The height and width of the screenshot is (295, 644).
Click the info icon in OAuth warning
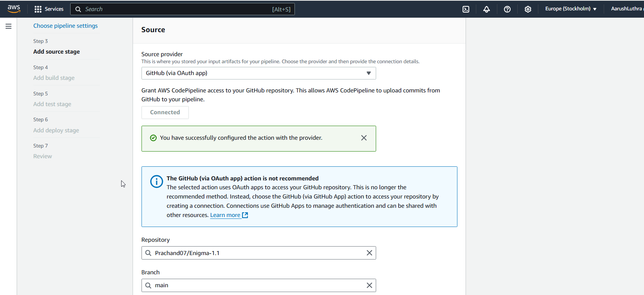157,182
